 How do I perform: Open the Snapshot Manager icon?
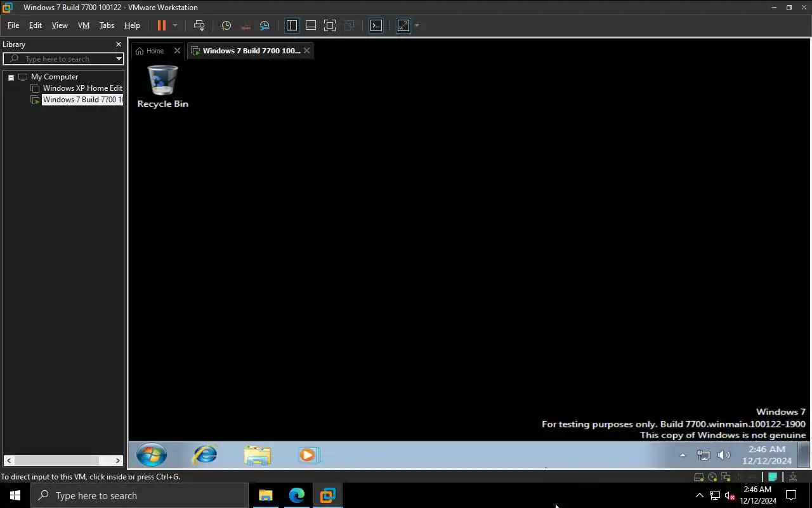click(x=265, y=25)
